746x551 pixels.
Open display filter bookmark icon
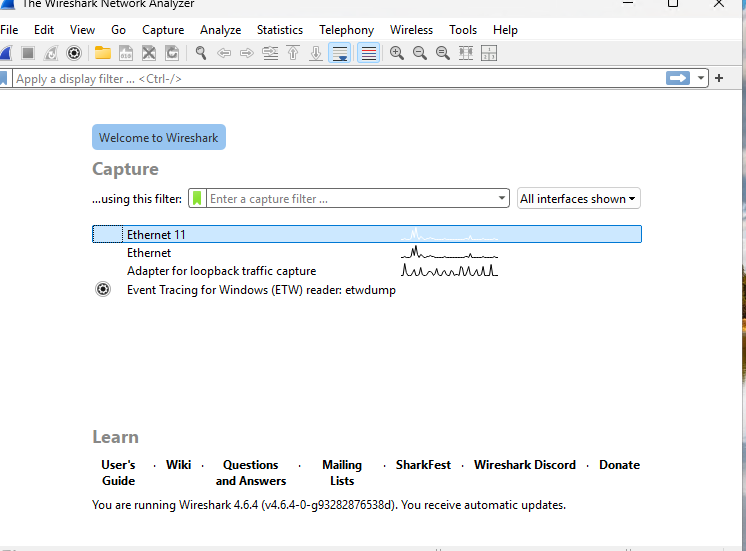pos(4,79)
